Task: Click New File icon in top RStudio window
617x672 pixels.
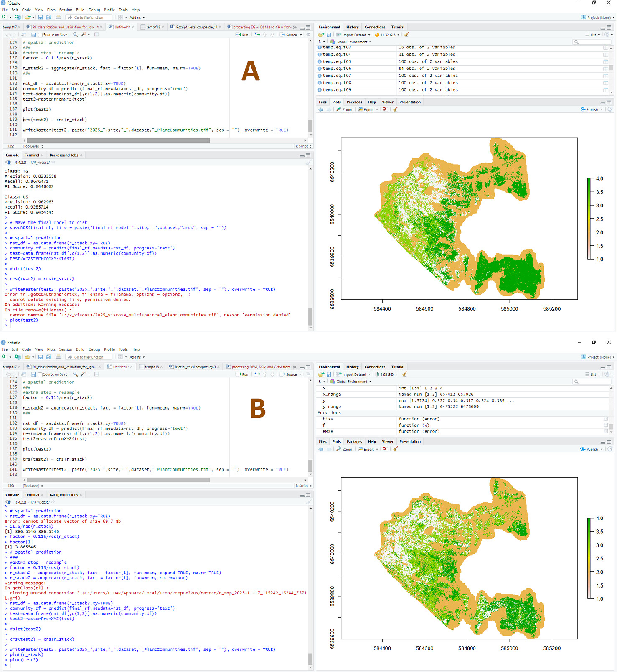Action: click(4, 17)
